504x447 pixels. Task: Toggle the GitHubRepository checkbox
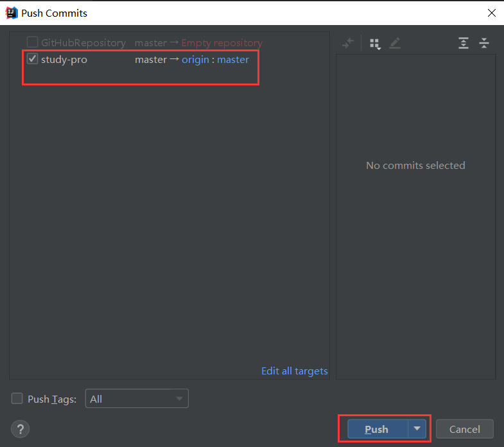pyautogui.click(x=32, y=42)
